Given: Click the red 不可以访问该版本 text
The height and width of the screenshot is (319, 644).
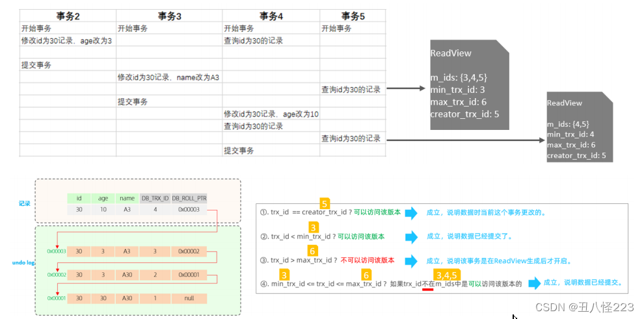Looking at the screenshot, I should point(368,260).
